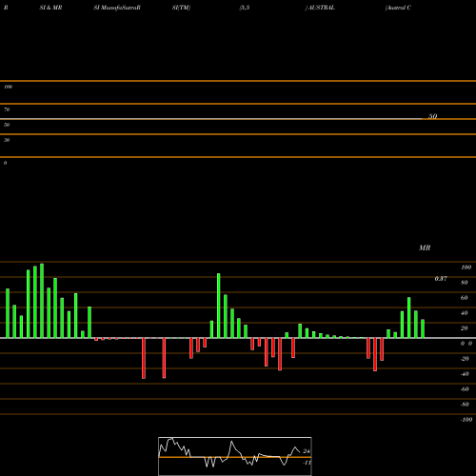
Task: Open the mini RSI line chart thumbnail
Action: pyautogui.click(x=235, y=456)
